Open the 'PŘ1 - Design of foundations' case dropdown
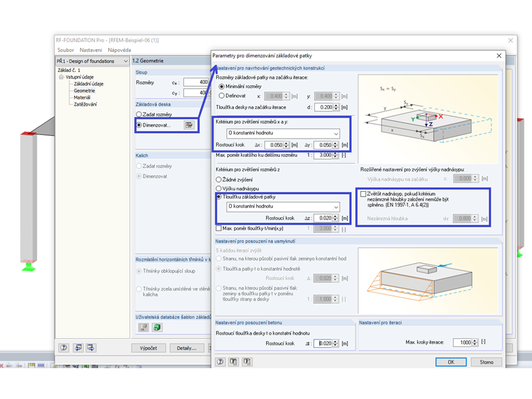 (x=92, y=61)
